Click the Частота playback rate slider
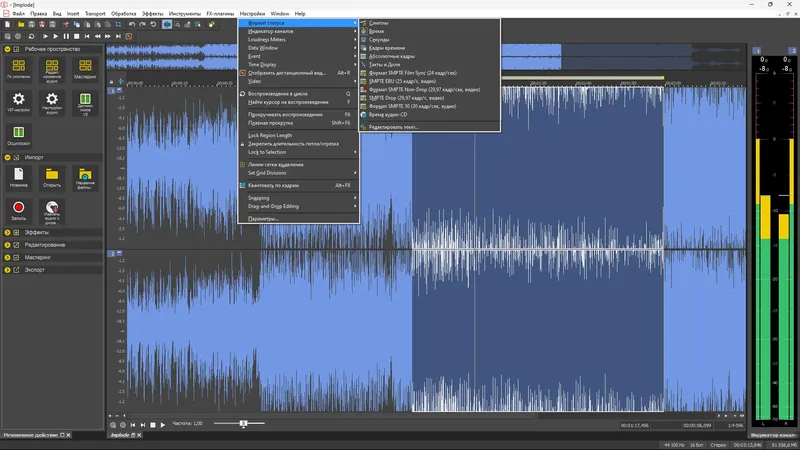Viewport: 800px width, 450px height. click(243, 424)
